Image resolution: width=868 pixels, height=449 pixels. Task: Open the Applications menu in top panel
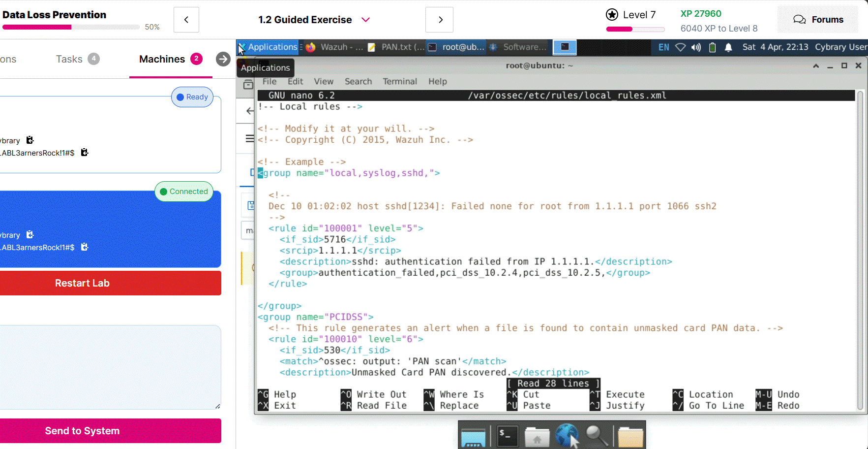(269, 47)
